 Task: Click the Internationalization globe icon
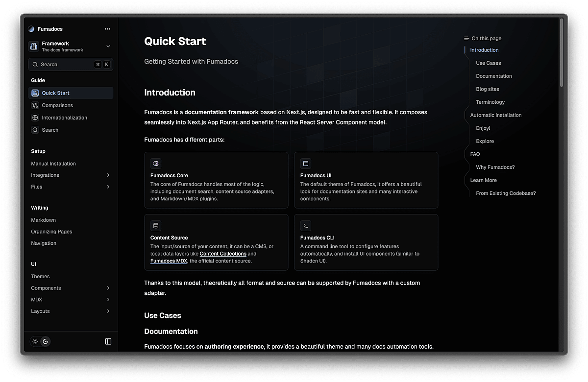(35, 118)
